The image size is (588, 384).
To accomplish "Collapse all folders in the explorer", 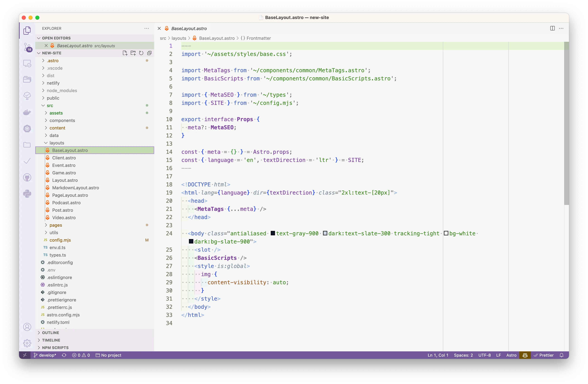I will click(x=149, y=53).
